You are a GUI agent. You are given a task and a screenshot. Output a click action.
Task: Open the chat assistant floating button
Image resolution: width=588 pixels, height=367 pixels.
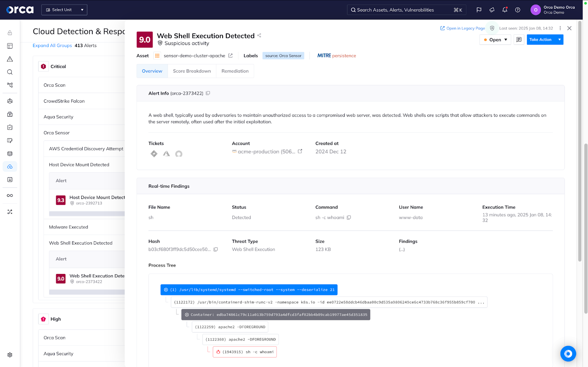tap(568, 354)
